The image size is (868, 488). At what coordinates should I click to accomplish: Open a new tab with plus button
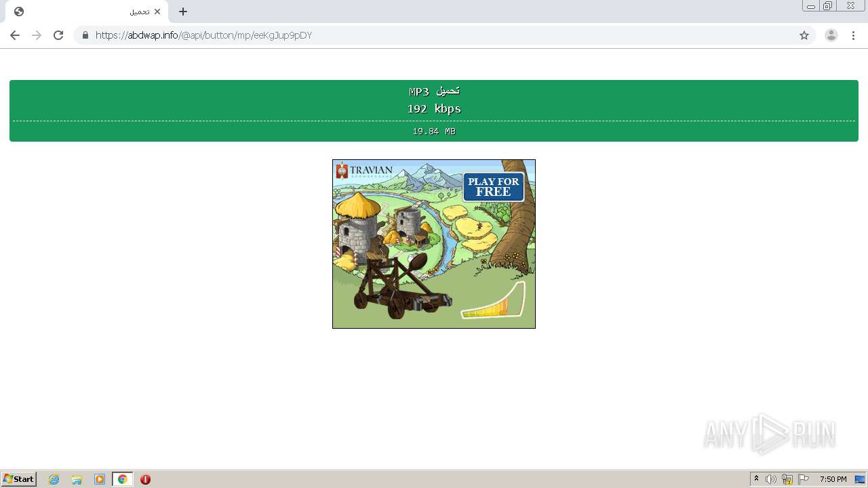183,12
